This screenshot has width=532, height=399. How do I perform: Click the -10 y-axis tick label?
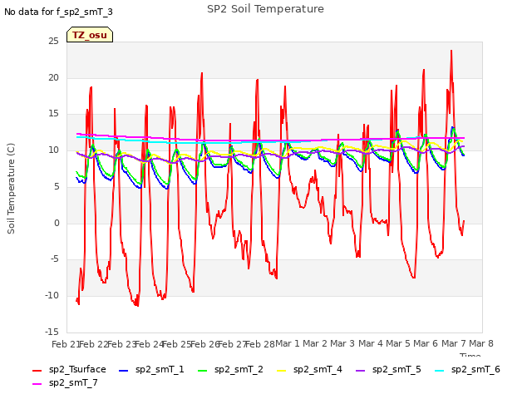coord(52,296)
